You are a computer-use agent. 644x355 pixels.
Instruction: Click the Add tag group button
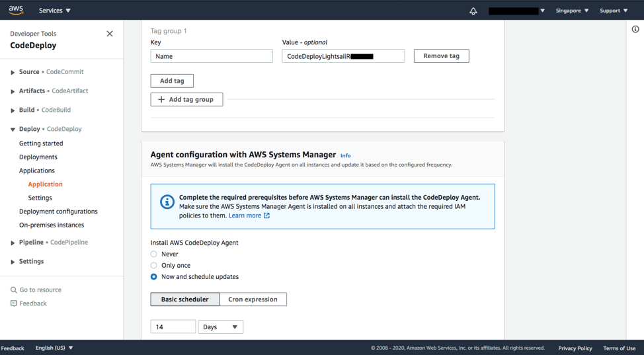click(186, 99)
